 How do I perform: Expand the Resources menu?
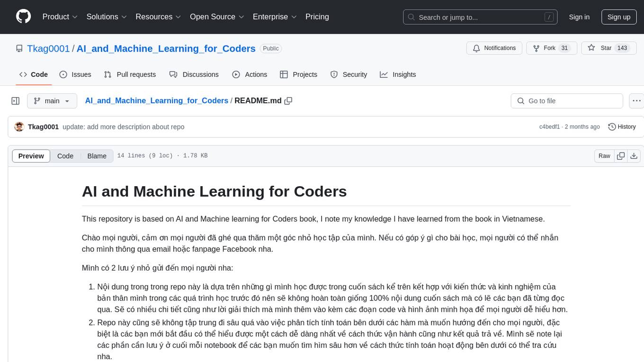pos(158,17)
